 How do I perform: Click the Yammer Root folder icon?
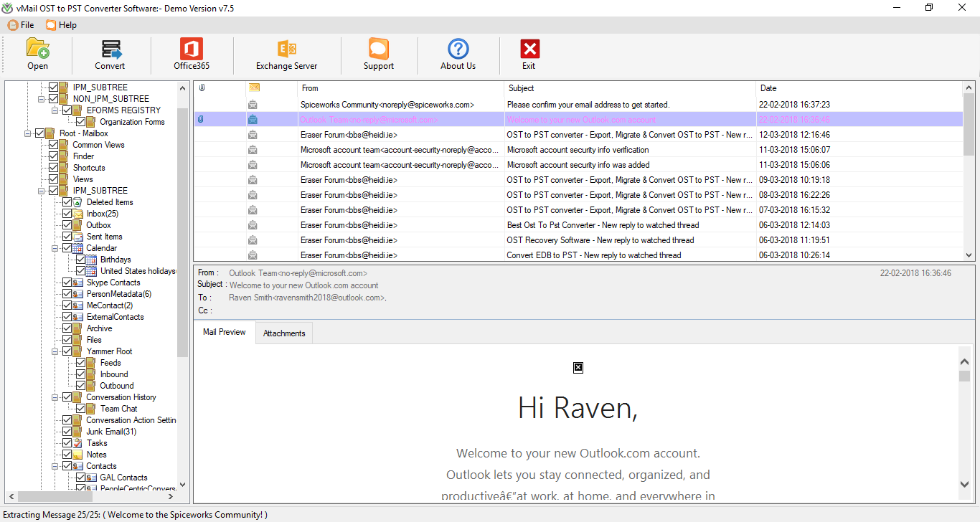(x=78, y=351)
